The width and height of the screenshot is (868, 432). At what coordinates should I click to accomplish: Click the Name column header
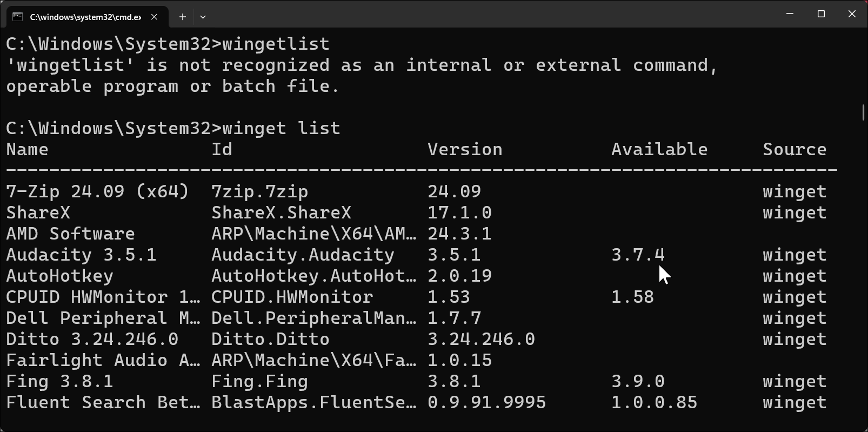click(27, 149)
